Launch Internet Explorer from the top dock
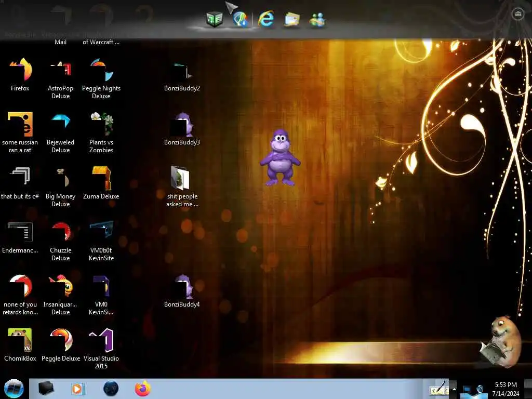 coord(266,18)
